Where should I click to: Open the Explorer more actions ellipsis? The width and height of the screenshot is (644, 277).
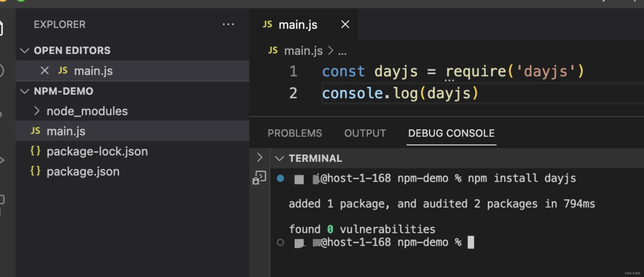pos(228,24)
